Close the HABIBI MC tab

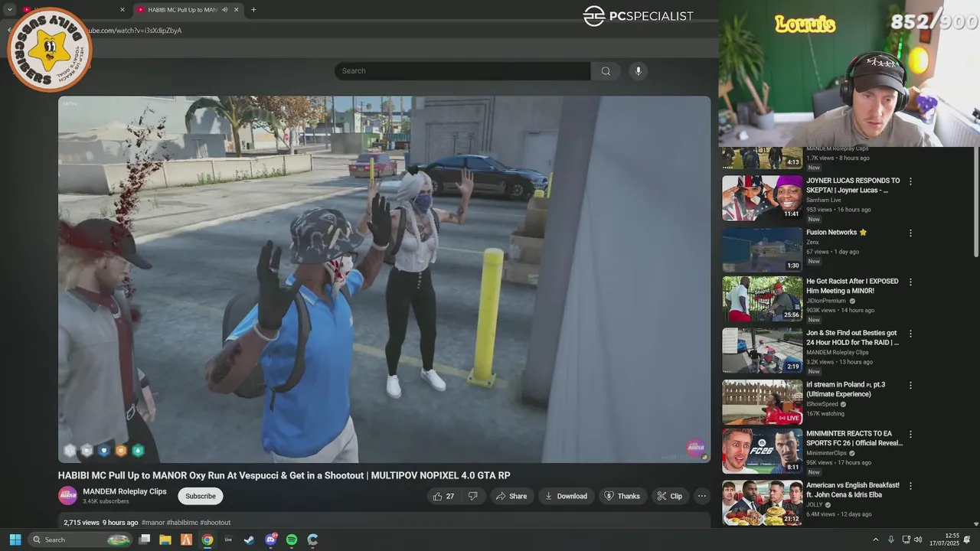pos(236,10)
